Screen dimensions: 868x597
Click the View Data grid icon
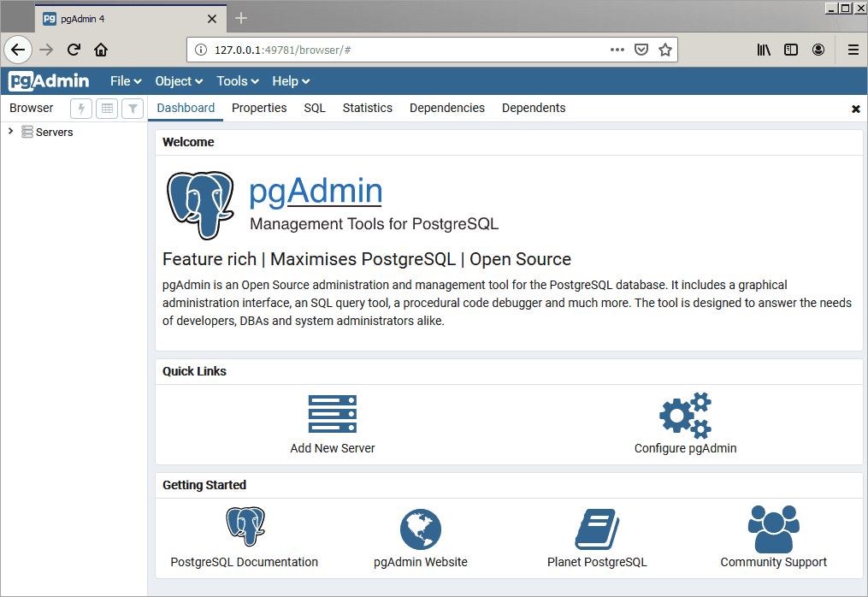pos(106,109)
